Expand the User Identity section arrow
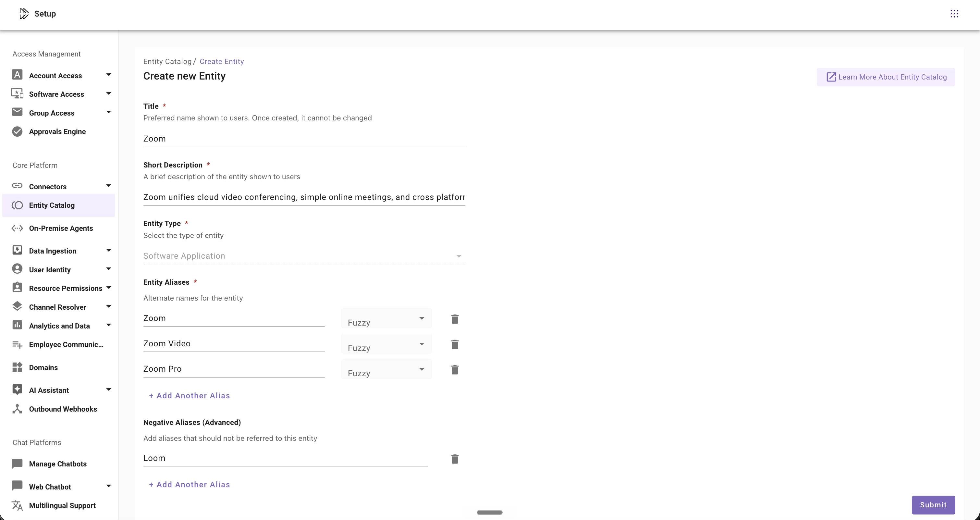 click(x=108, y=269)
